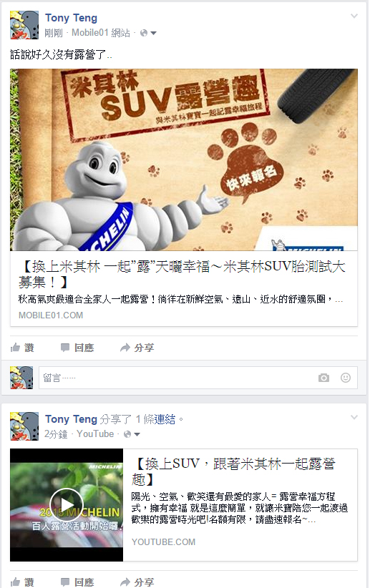This screenshot has height=588, width=370.
Task: Open 換上米其林 article title link
Action: point(182,274)
